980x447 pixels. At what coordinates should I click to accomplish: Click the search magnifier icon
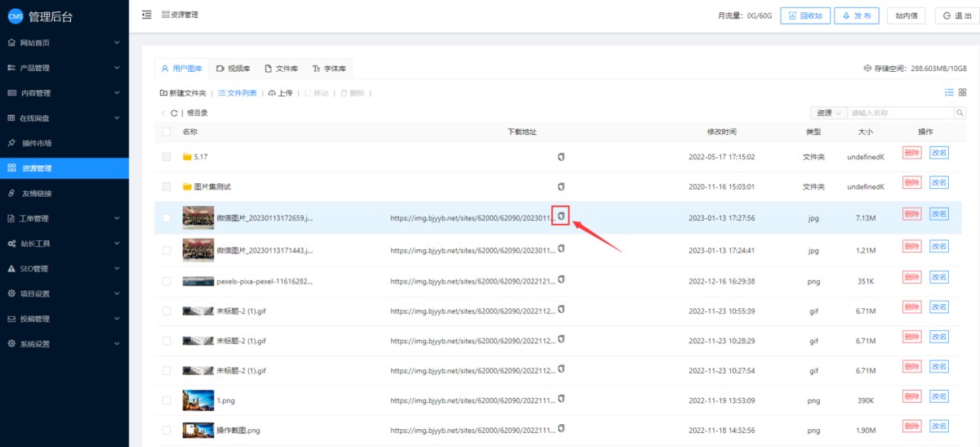960,113
